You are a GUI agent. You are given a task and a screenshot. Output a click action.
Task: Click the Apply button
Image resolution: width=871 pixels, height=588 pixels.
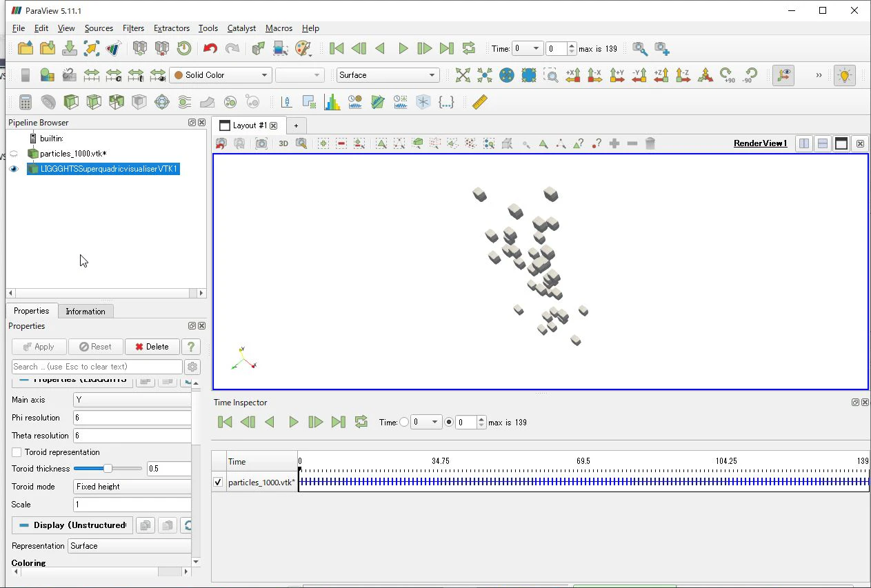(39, 347)
